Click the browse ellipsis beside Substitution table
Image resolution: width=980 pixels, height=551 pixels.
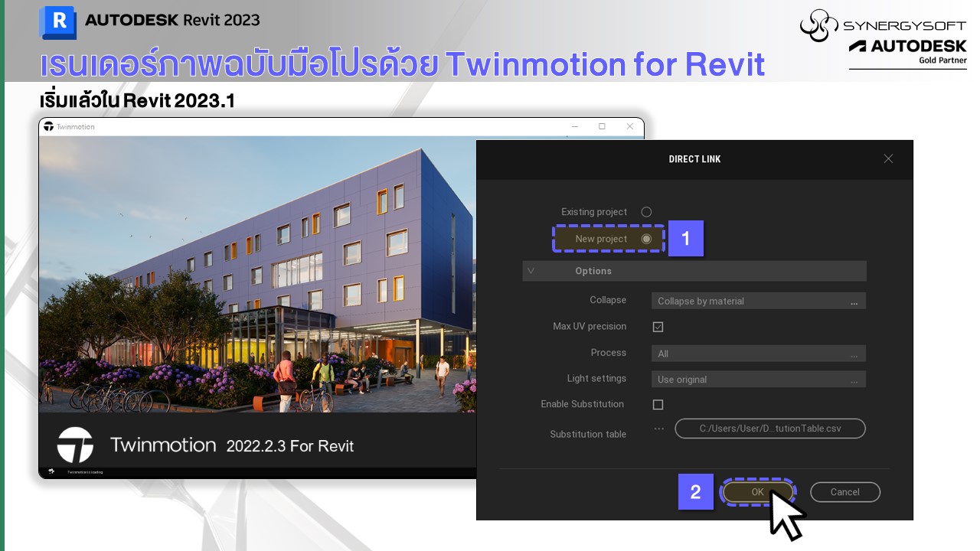click(x=658, y=429)
